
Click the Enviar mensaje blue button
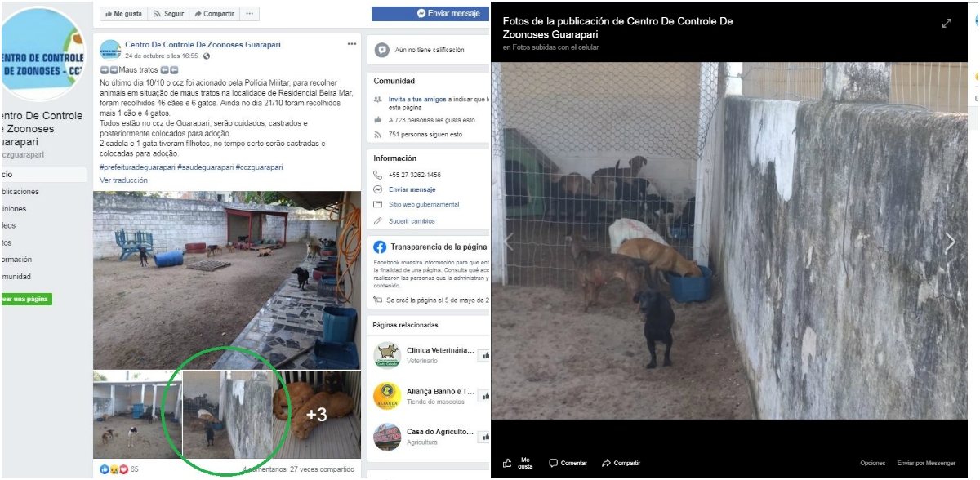click(x=430, y=14)
